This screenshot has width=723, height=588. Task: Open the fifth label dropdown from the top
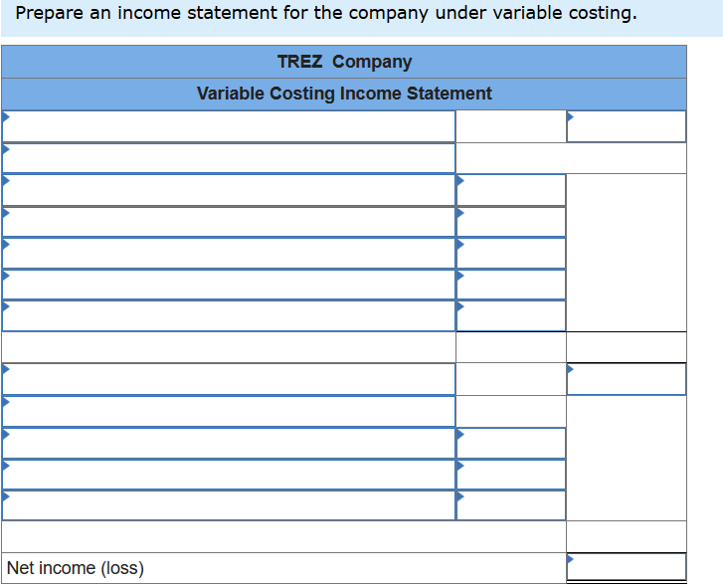pyautogui.click(x=229, y=253)
